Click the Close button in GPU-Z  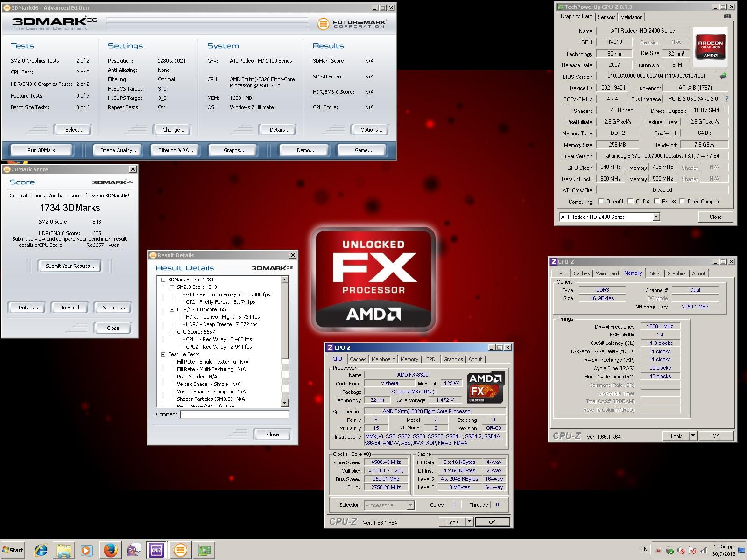(715, 217)
